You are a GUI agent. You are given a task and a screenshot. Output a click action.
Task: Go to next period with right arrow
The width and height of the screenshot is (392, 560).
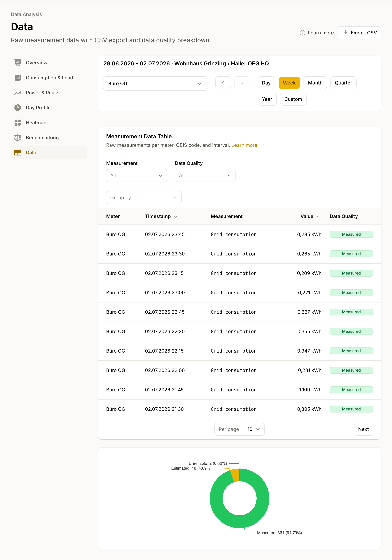242,83
